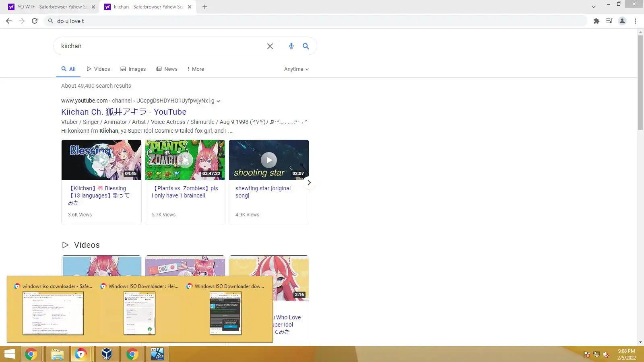This screenshot has height=362, width=644.
Task: Open Plants vs. Zombies video link
Action: click(x=185, y=192)
